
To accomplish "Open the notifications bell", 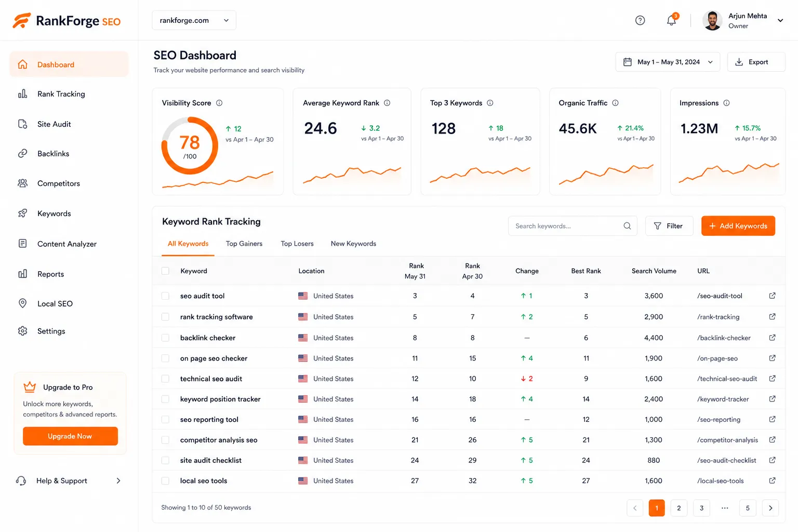I will tap(672, 20).
